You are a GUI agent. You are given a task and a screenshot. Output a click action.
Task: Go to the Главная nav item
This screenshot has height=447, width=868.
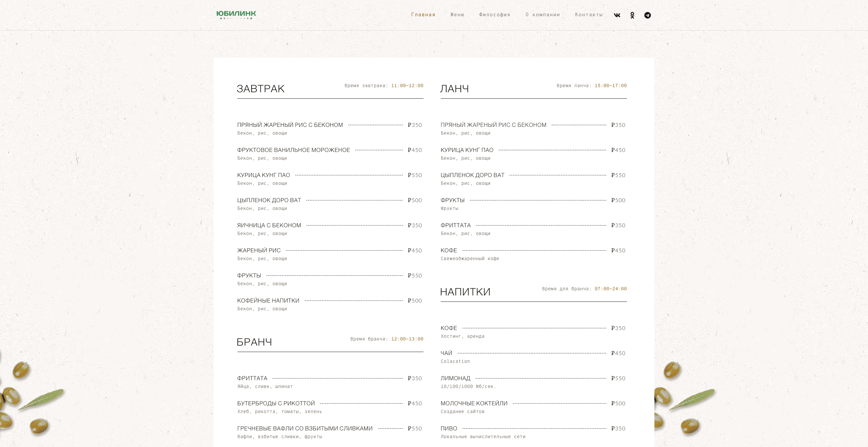(x=423, y=15)
